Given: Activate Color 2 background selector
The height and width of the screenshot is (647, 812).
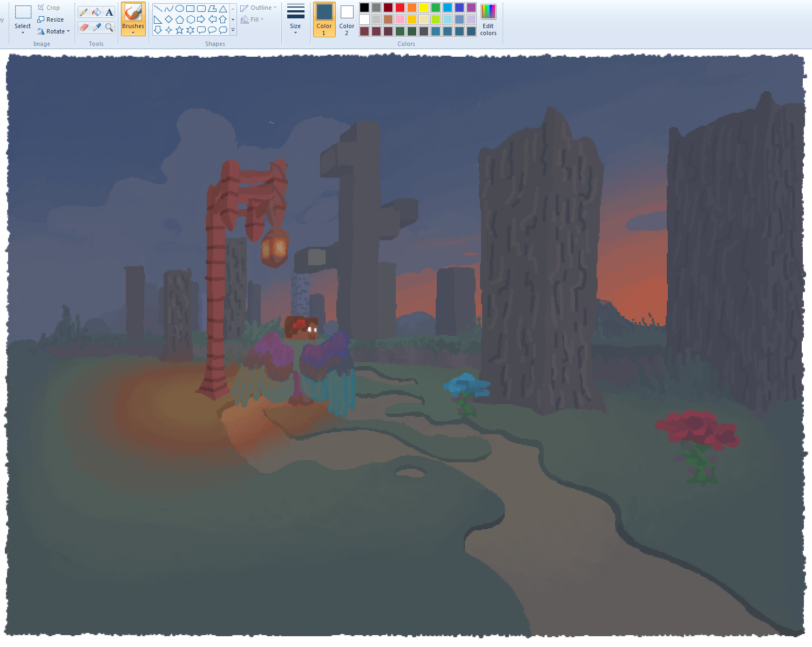Looking at the screenshot, I should [347, 19].
